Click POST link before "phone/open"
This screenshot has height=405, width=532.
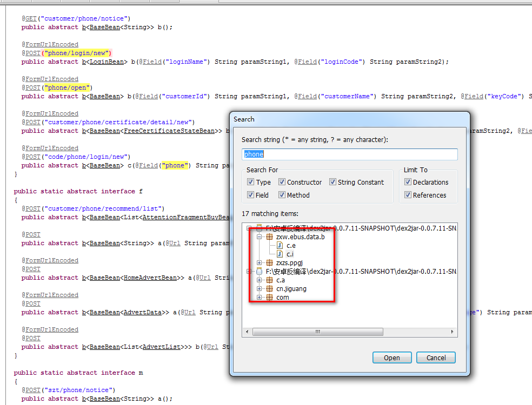(x=33, y=88)
